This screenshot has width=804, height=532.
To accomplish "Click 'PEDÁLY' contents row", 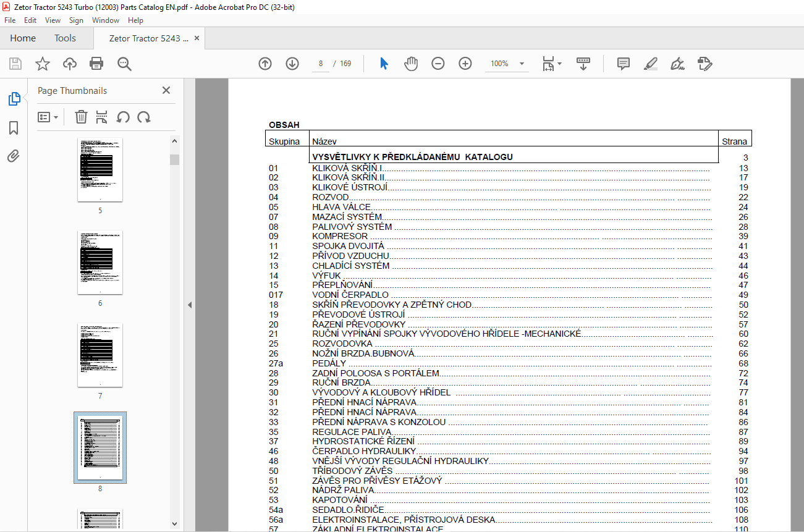I will [x=508, y=364].
